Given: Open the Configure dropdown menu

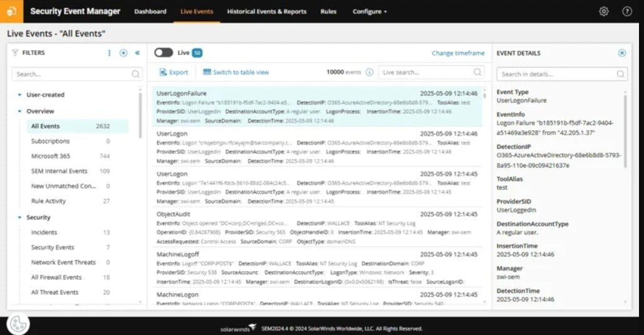Looking at the screenshot, I should point(370,11).
